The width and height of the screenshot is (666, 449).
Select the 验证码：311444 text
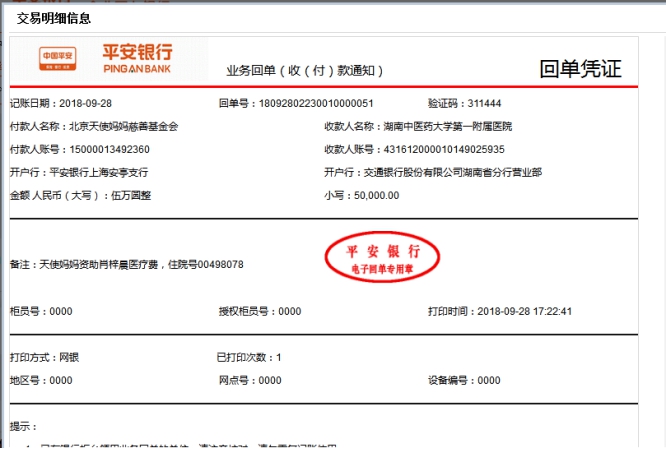click(465, 103)
